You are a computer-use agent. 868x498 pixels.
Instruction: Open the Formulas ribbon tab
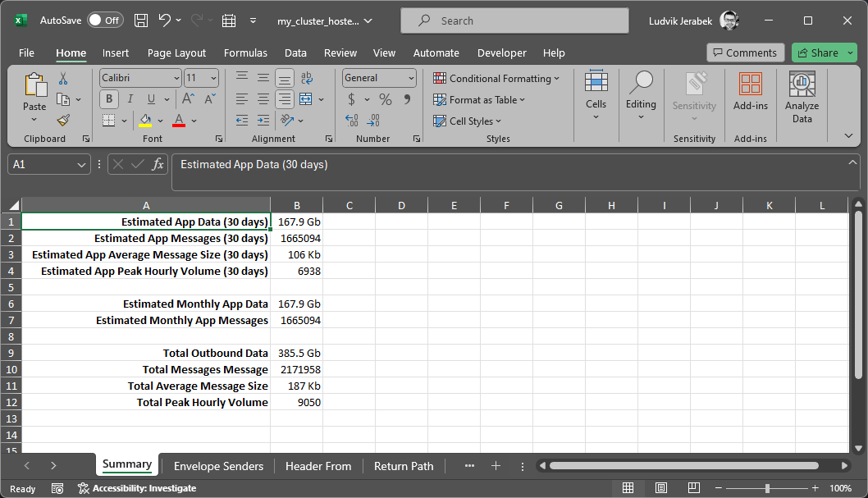point(245,53)
